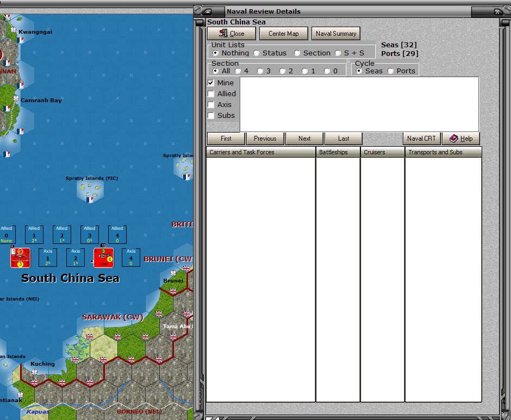Close the Naval Review Details window

click(497, 12)
